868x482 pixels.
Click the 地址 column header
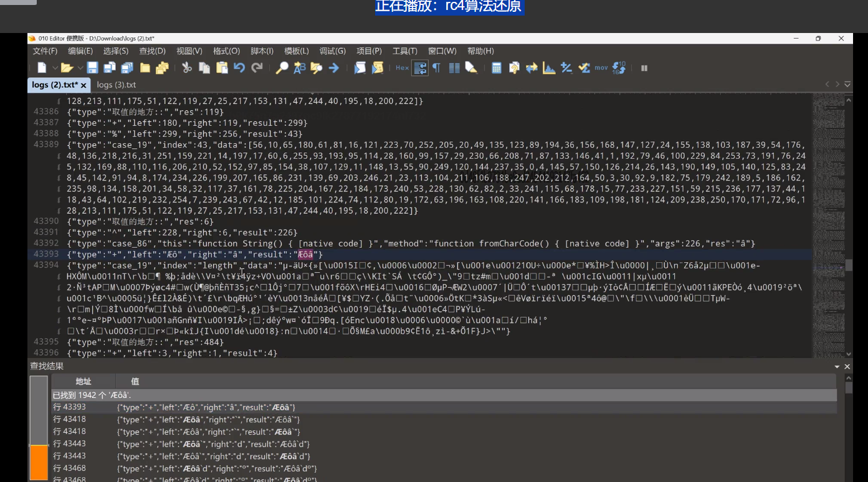click(83, 381)
